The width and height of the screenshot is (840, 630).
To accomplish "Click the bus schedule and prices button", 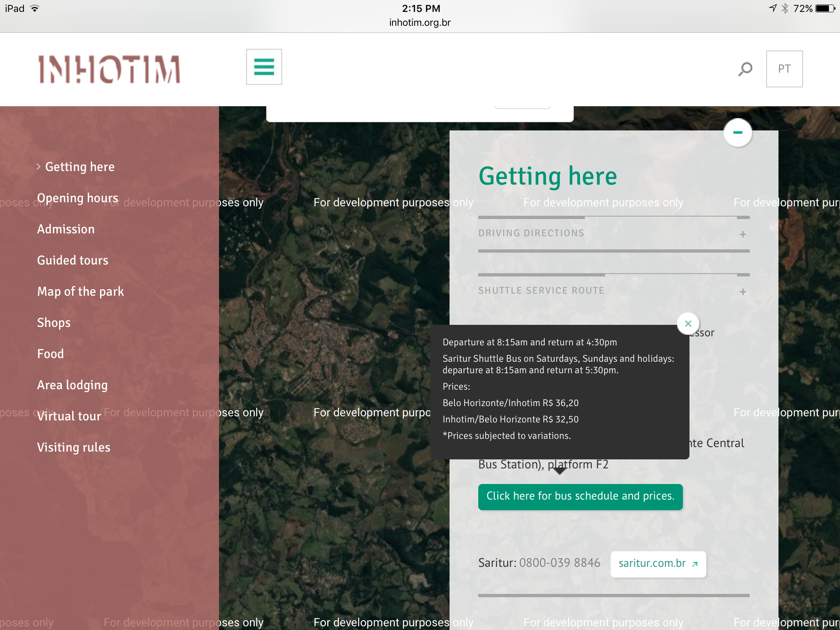I will click(x=580, y=497).
